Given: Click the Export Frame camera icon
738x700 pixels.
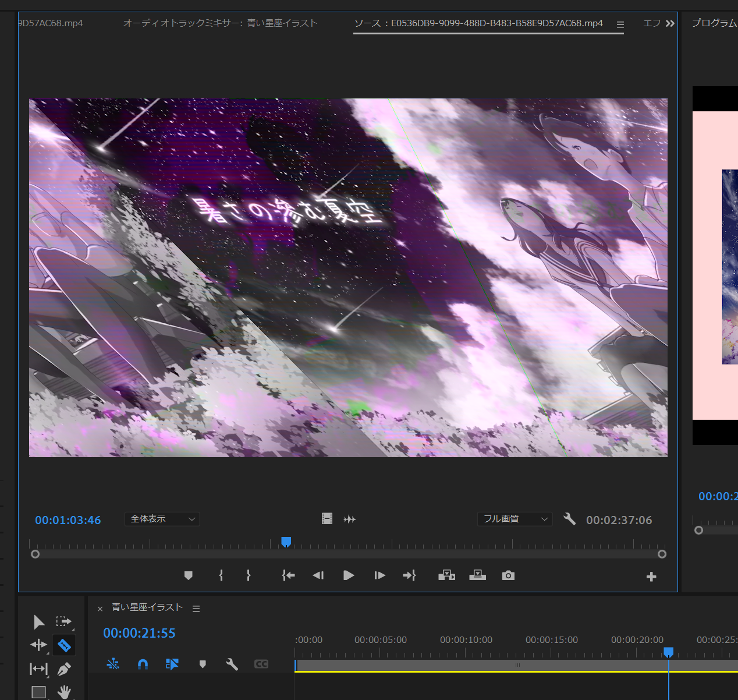Looking at the screenshot, I should point(508,575).
